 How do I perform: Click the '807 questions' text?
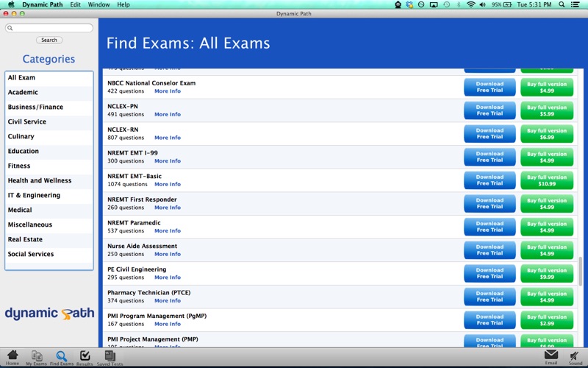[126, 138]
